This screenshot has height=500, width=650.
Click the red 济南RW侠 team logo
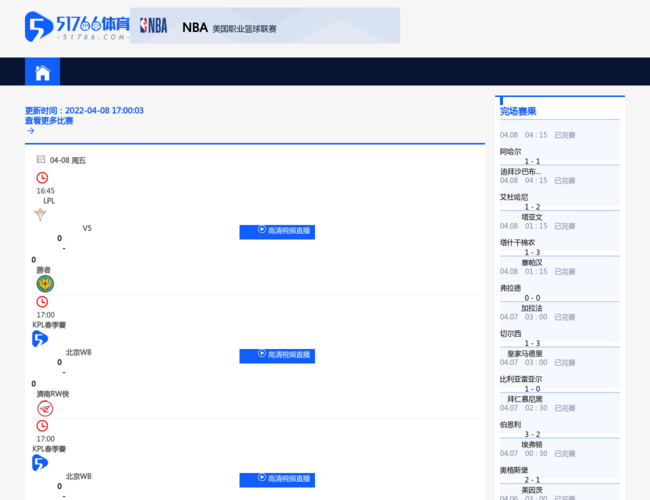coord(44,408)
